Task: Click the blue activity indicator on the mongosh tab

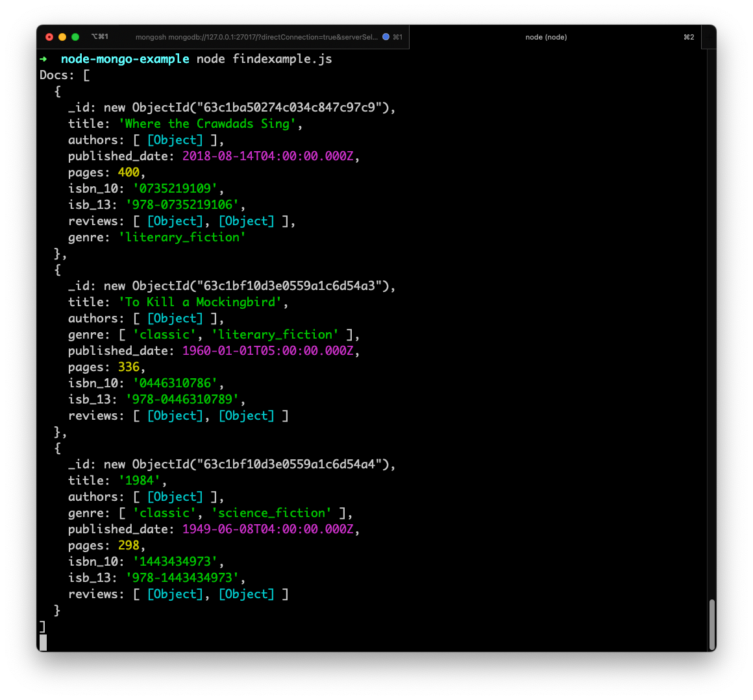Action: pyautogui.click(x=386, y=37)
